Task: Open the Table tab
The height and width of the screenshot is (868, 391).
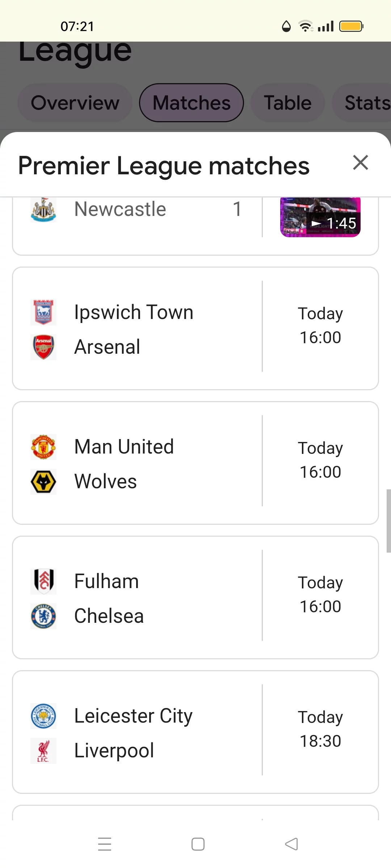Action: coord(288,103)
